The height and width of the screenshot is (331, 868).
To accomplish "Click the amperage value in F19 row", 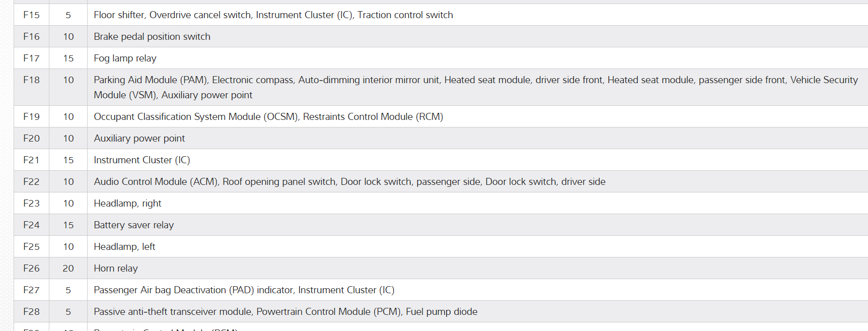I will (68, 117).
